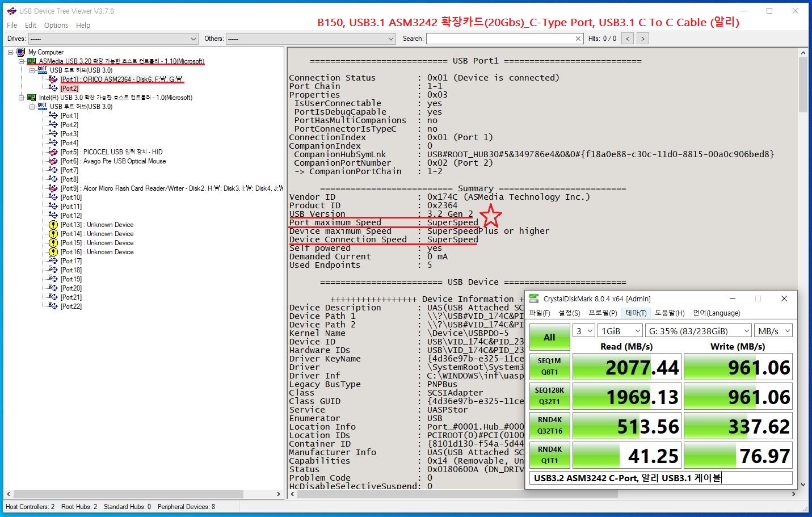Viewport: 812px width, 517px height.
Task: Click the root hub icon under Intel controller
Action: [43, 107]
